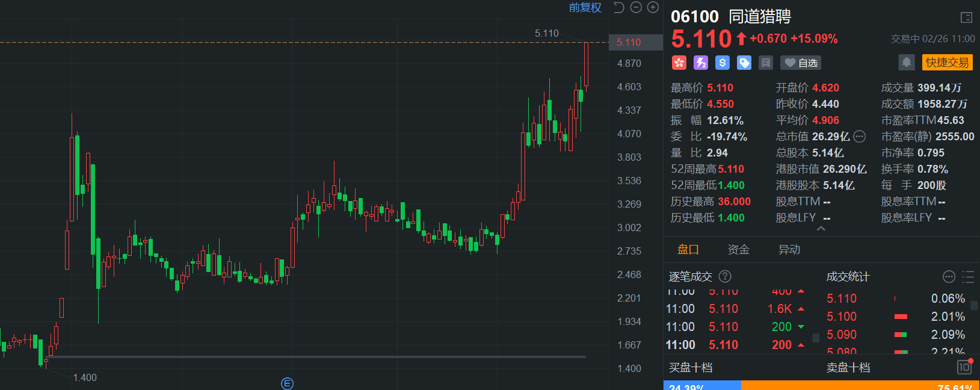The height and width of the screenshot is (390, 980).
Task: Click the Hong Kong market flag icon
Action: (x=679, y=63)
